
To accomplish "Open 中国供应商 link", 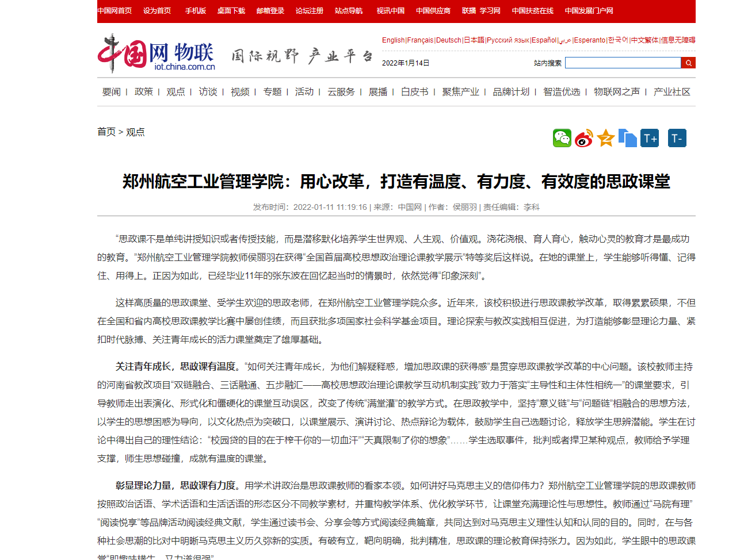I will pyautogui.click(x=433, y=11).
